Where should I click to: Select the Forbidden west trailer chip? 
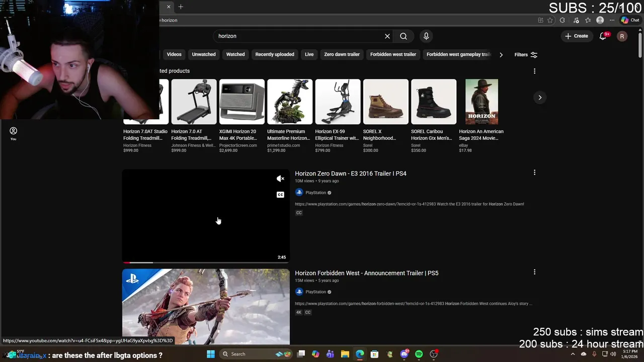click(393, 54)
